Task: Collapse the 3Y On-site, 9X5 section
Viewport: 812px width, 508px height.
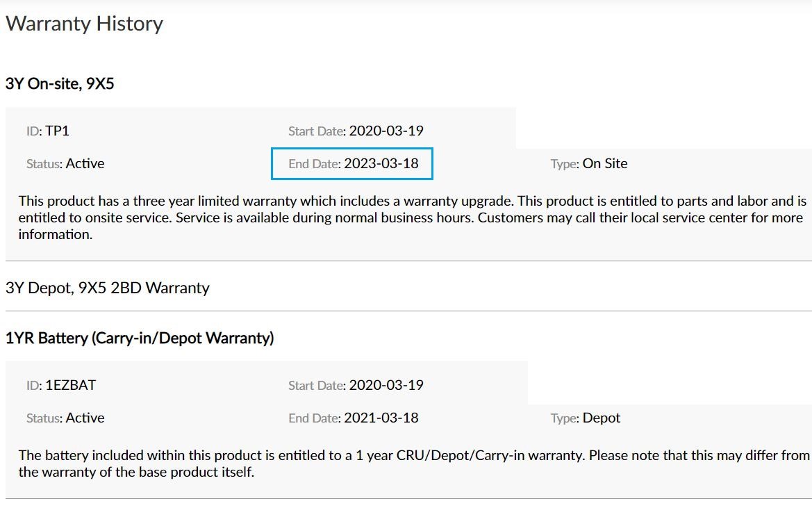Action: point(60,83)
